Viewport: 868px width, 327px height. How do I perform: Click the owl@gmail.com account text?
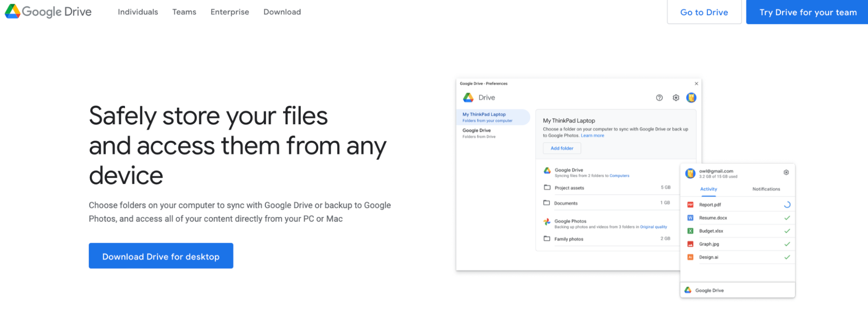click(x=716, y=171)
